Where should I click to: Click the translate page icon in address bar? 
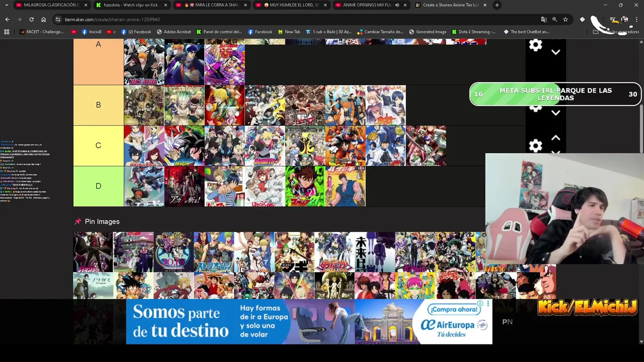544,19
